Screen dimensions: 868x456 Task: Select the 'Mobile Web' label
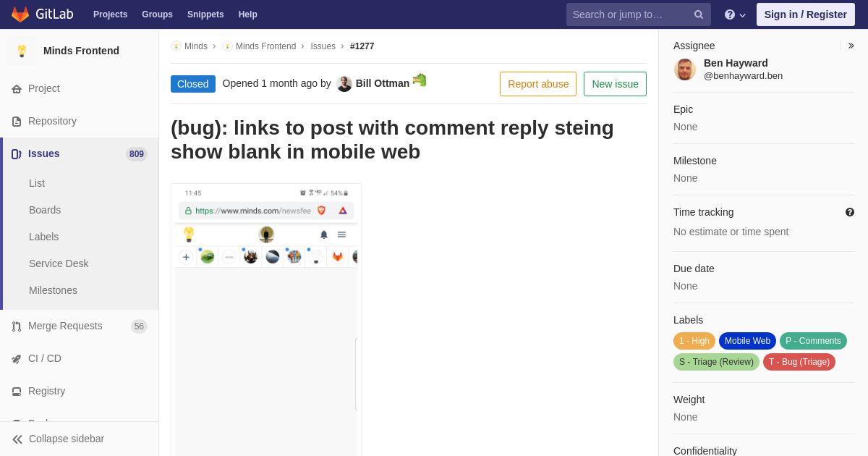(x=747, y=341)
